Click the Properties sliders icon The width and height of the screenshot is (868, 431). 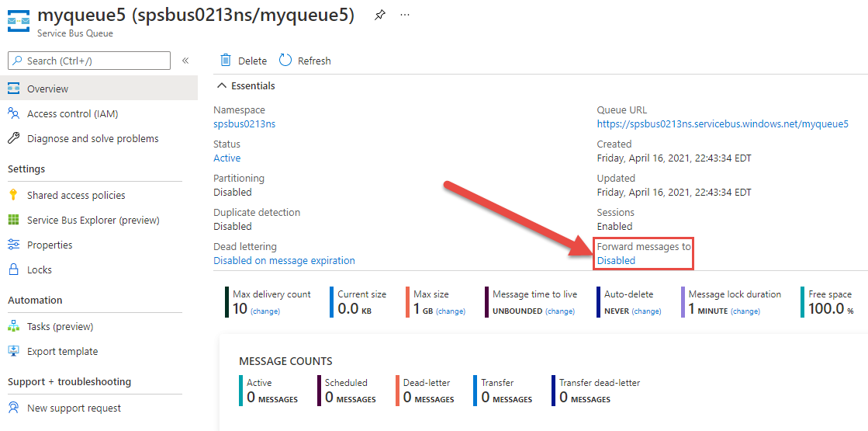[x=14, y=245]
